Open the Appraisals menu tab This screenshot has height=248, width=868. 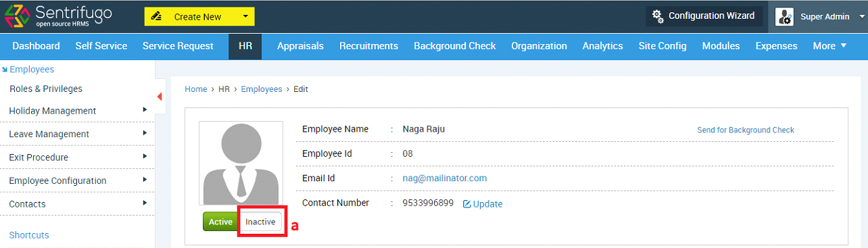(300, 46)
